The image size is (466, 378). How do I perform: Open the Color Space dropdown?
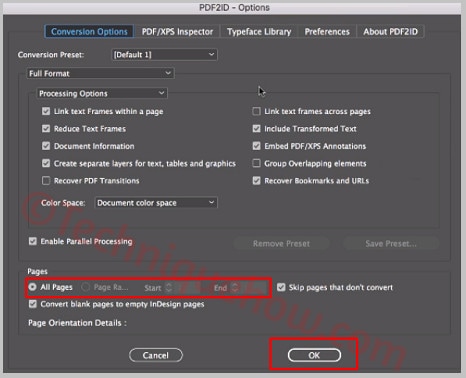[156, 203]
